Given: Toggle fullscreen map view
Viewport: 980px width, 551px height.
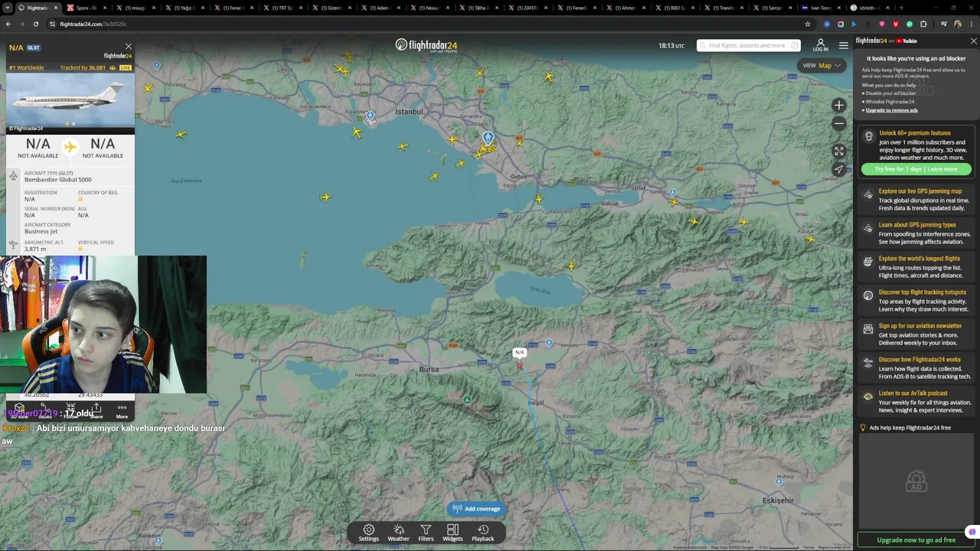Looking at the screenshot, I should click(x=839, y=152).
